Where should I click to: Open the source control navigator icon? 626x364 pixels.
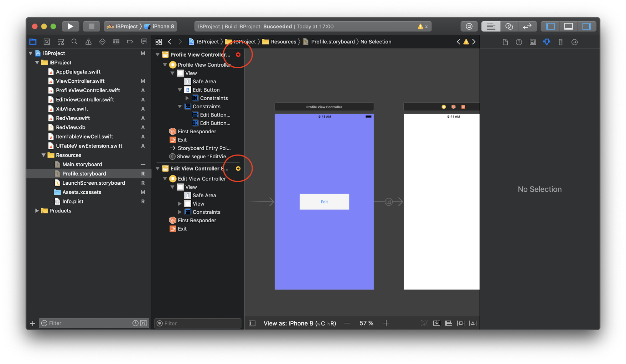(47, 42)
